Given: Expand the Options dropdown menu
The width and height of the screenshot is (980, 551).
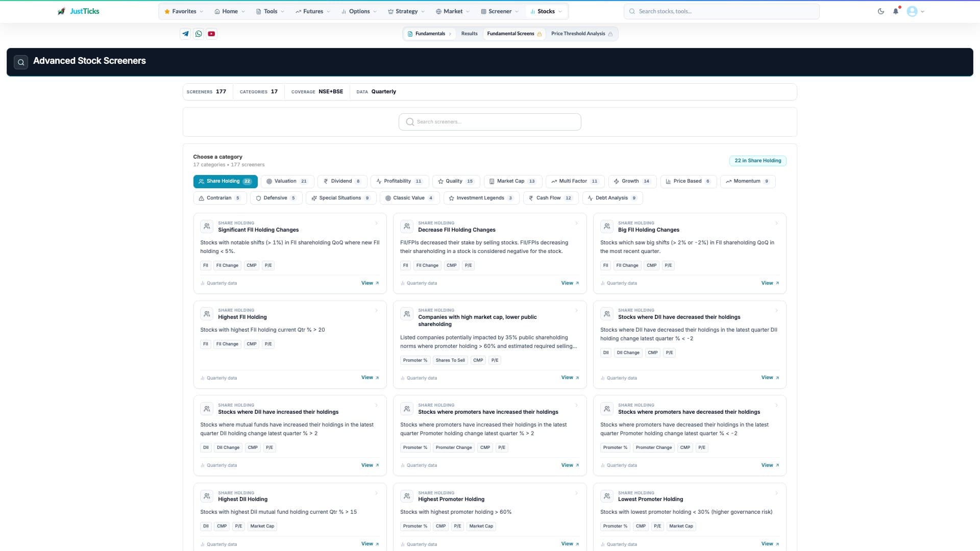Looking at the screenshot, I should click(359, 11).
